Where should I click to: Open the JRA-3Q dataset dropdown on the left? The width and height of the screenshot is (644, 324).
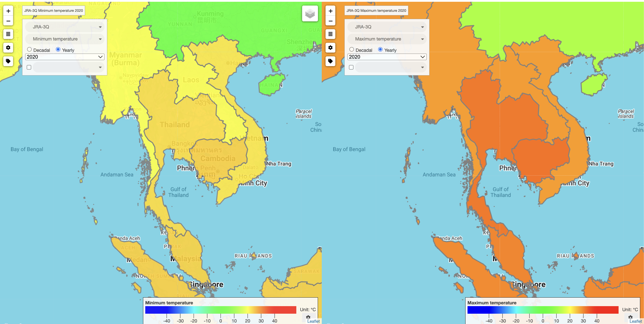[64, 27]
